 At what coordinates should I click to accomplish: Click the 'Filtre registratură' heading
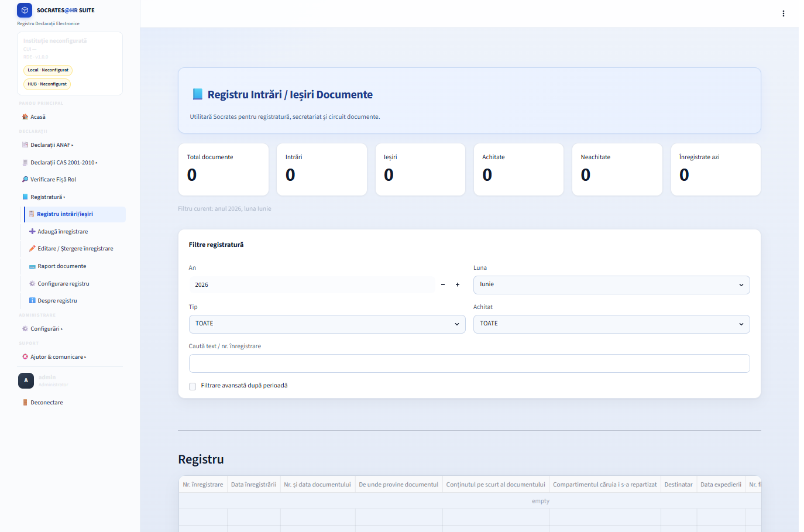point(216,245)
